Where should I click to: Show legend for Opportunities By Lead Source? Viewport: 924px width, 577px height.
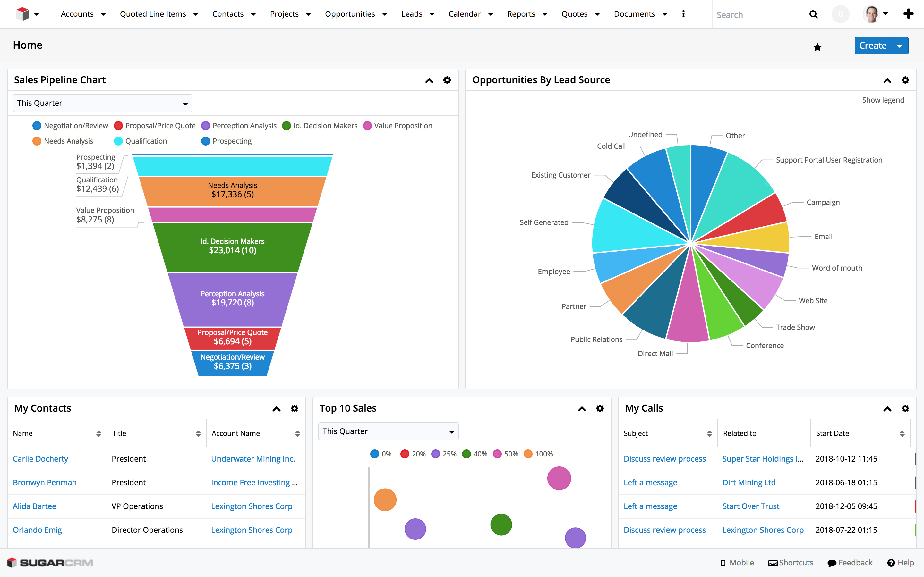[882, 100]
